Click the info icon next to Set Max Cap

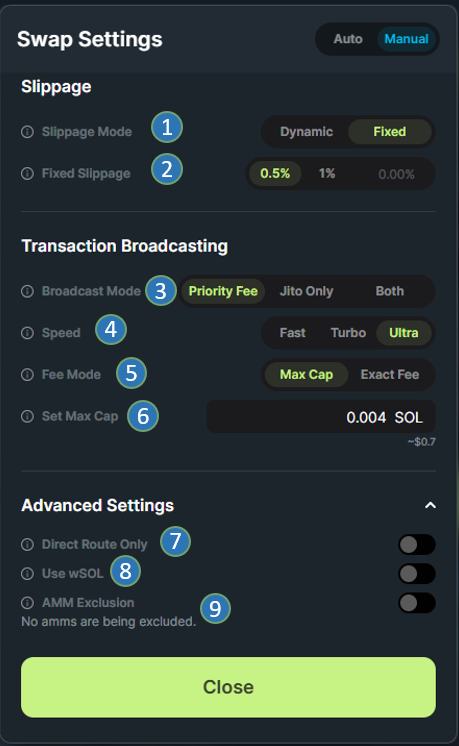28,416
